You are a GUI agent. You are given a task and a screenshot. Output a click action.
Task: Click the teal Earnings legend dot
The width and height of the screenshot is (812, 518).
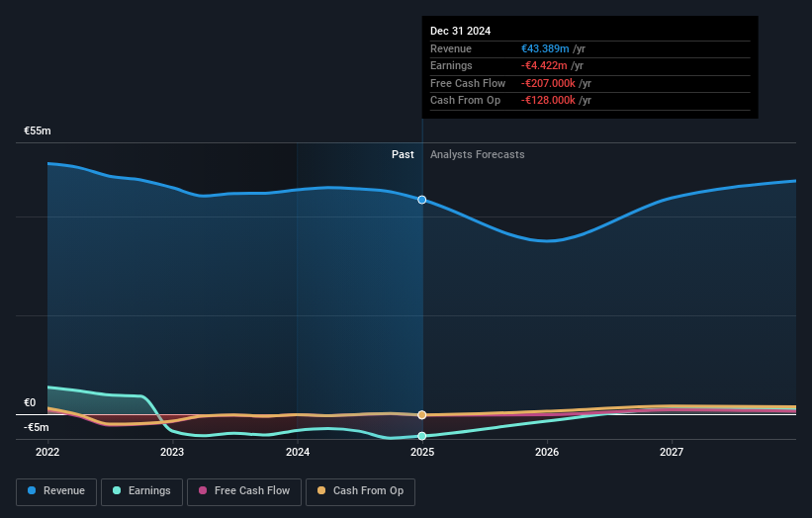[117, 490]
